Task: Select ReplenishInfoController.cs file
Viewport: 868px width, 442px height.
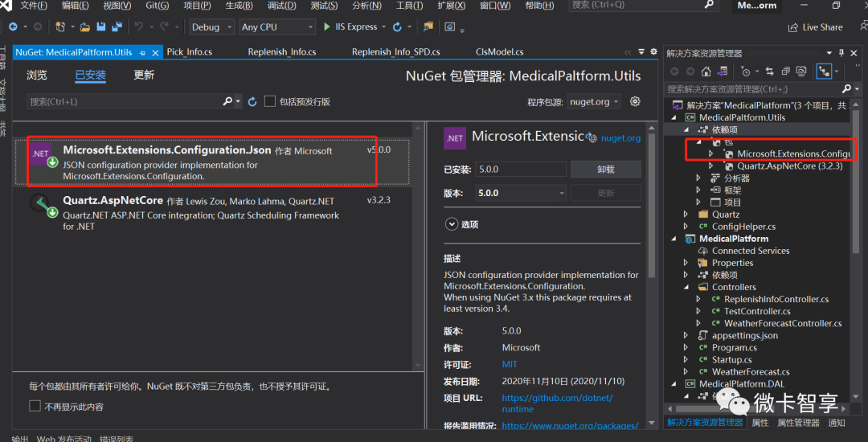Action: 776,299
